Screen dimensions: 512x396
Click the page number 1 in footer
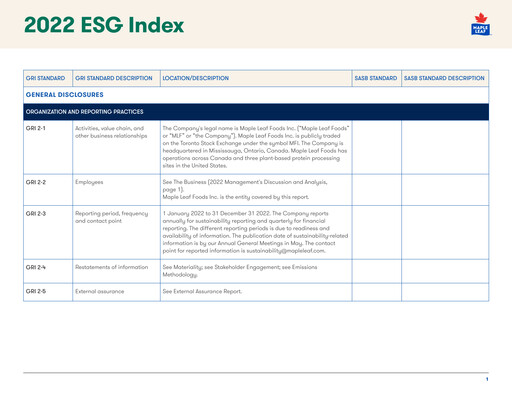[x=487, y=379]
